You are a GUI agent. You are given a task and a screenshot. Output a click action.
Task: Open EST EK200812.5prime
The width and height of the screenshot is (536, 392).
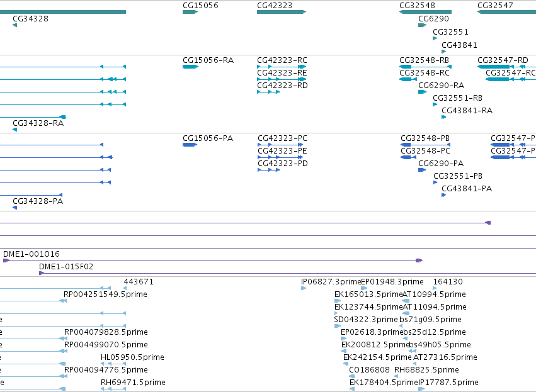[375, 345]
